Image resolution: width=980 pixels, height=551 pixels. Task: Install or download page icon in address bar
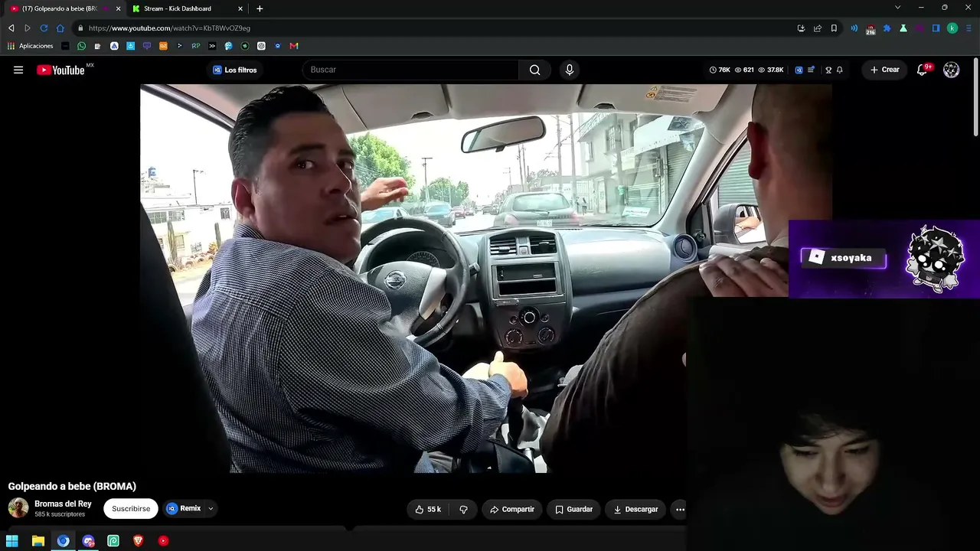tap(801, 28)
